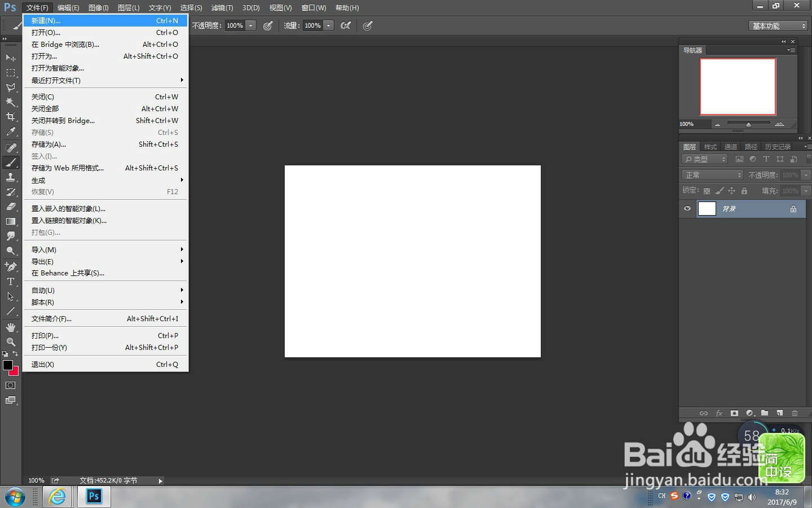Select the Zoom tool in toolbox
Screen dimensions: 812x508
[x=11, y=342]
